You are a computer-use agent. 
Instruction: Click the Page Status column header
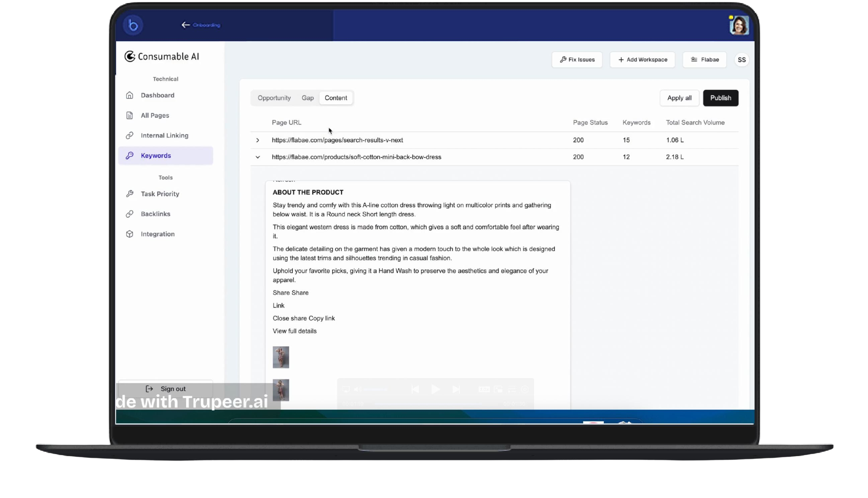click(590, 122)
